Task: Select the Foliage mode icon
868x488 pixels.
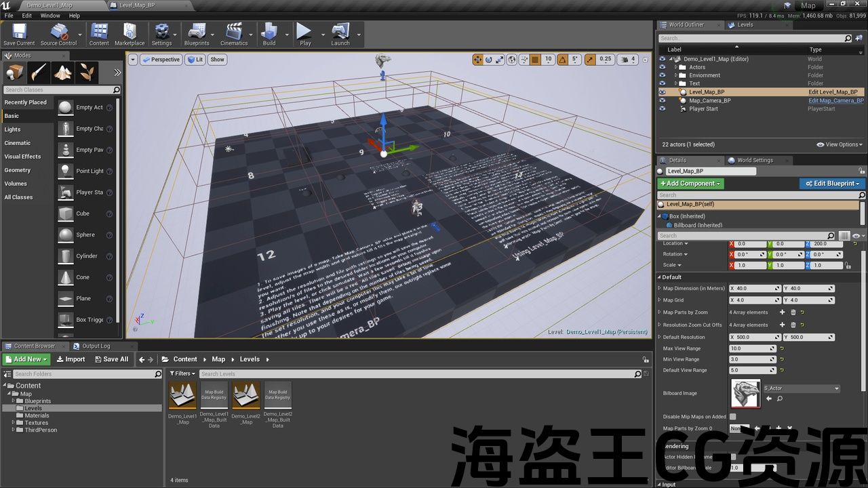Action: [87, 73]
